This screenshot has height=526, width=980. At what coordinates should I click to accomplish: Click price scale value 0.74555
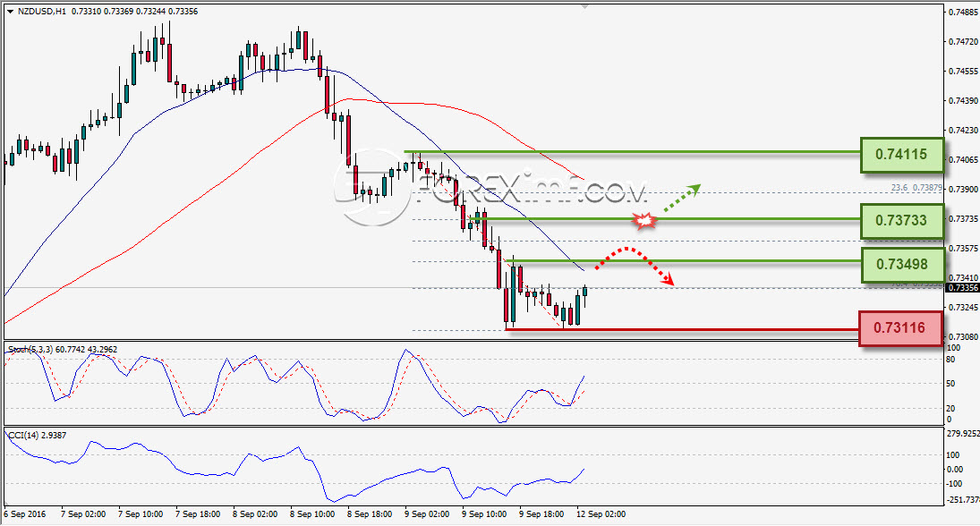[x=963, y=72]
